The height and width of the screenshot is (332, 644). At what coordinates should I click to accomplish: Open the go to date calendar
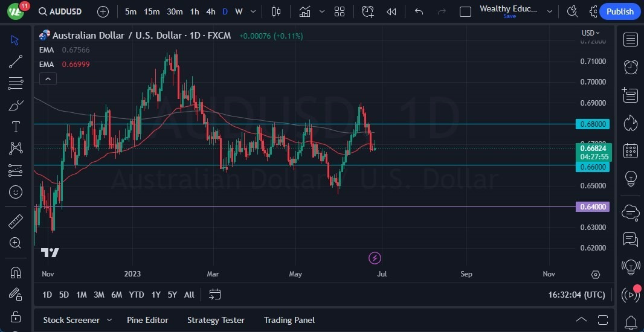pos(215,294)
